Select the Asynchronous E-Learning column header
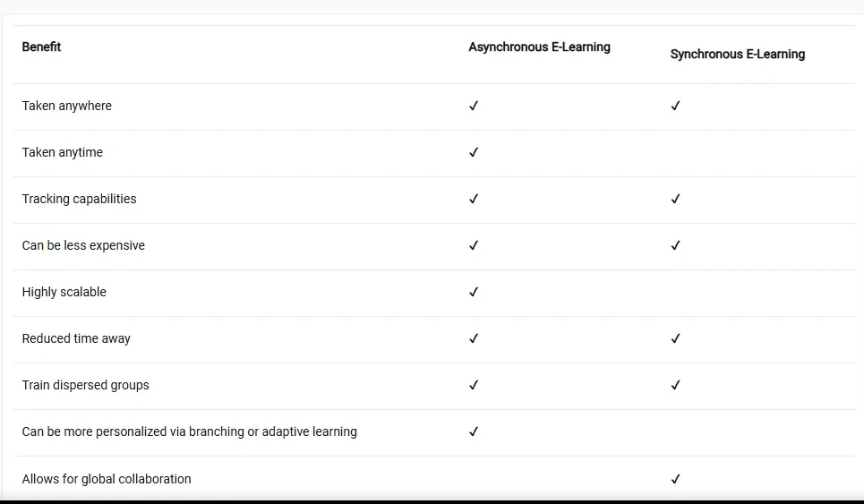The image size is (864, 504). coord(539,47)
